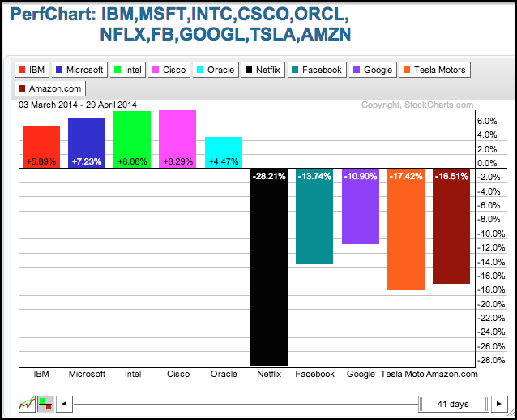Click the 41 days slider handle
This screenshot has height=420, width=517.
tap(454, 403)
